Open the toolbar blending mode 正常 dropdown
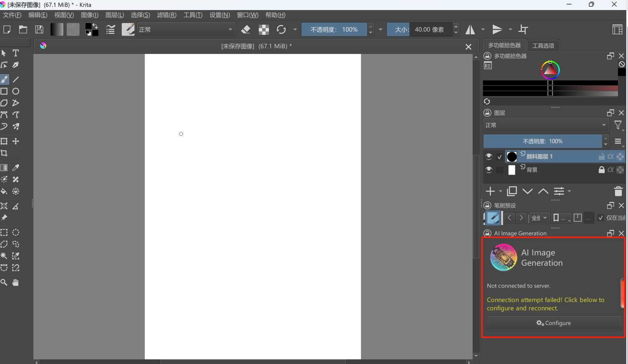 point(186,29)
